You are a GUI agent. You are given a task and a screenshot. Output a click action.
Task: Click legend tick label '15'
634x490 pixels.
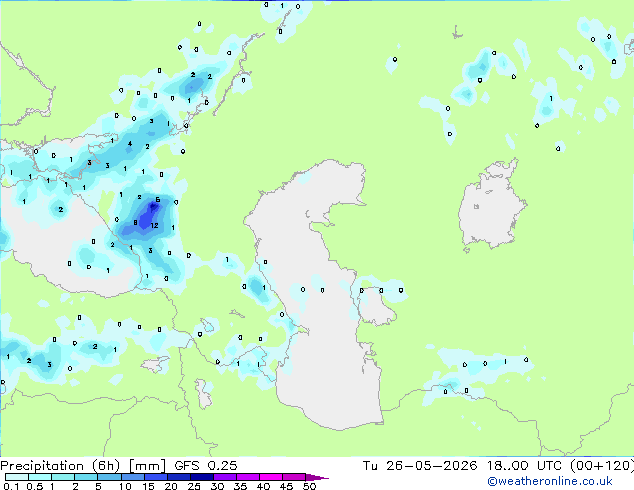148,486
